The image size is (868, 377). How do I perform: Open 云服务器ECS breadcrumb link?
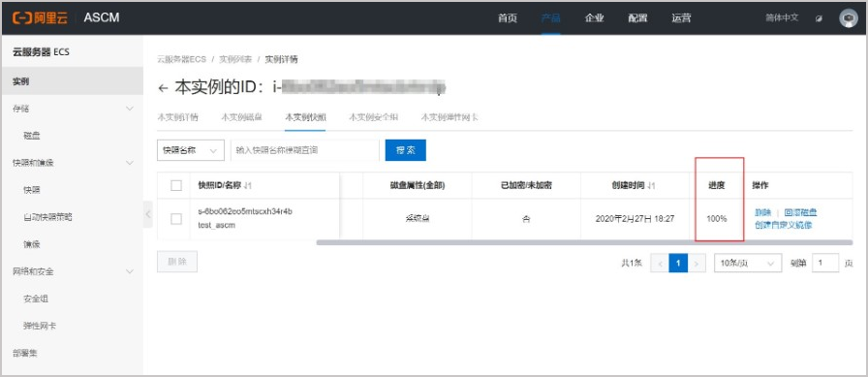point(181,59)
